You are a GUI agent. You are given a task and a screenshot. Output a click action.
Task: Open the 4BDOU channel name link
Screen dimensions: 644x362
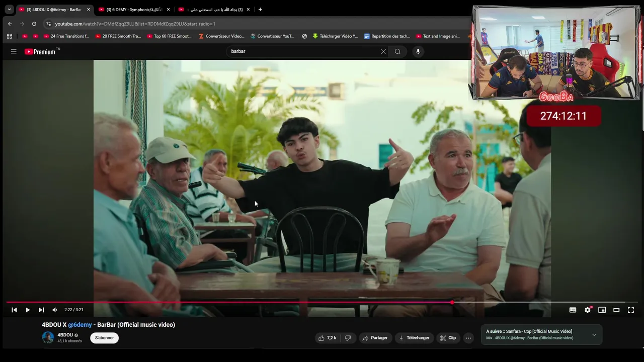point(65,335)
